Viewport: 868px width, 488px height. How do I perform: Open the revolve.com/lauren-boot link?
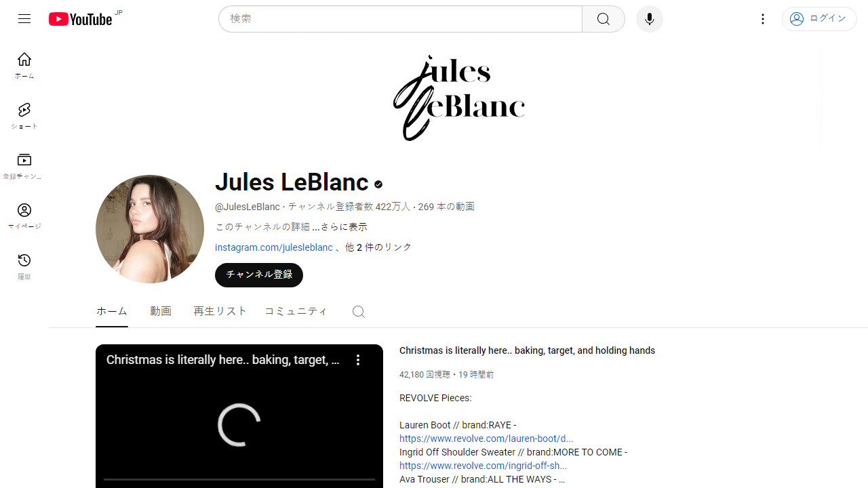point(486,439)
